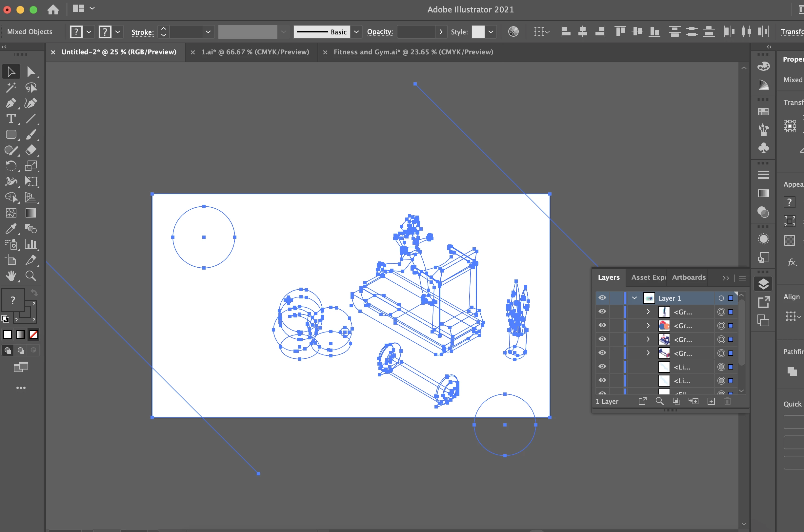Pick the Eyedropper tool
804x532 pixels.
click(x=11, y=229)
